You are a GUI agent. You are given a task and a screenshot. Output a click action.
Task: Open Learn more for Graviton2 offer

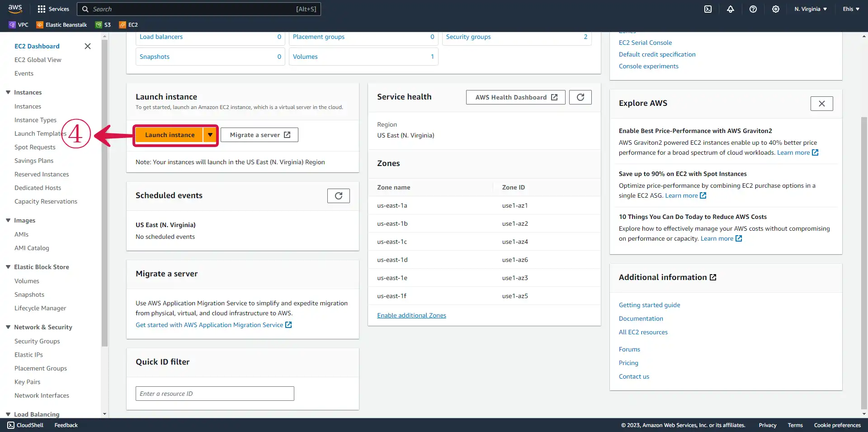pyautogui.click(x=797, y=152)
